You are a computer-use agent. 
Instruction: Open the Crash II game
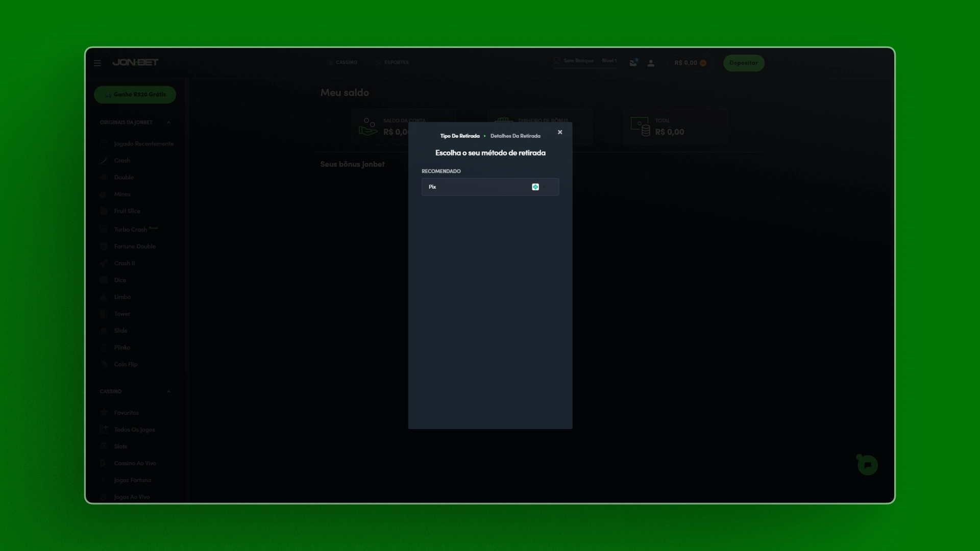118,263
